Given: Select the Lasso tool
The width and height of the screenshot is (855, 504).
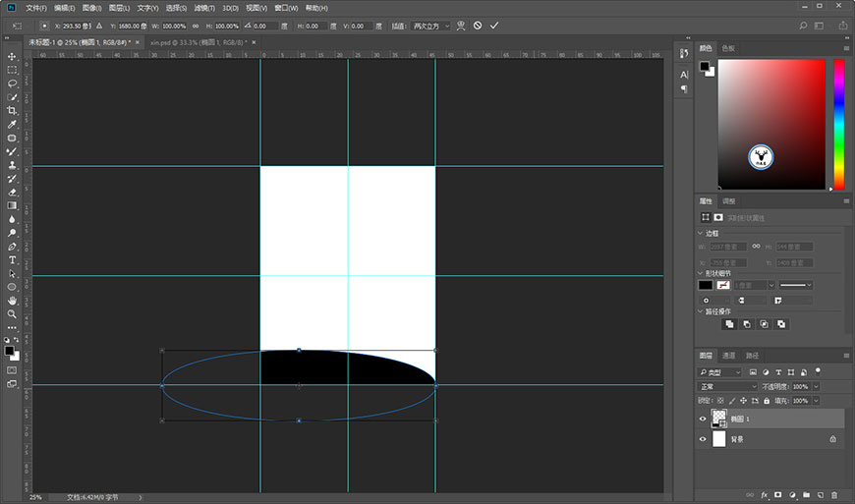Looking at the screenshot, I should point(12,84).
